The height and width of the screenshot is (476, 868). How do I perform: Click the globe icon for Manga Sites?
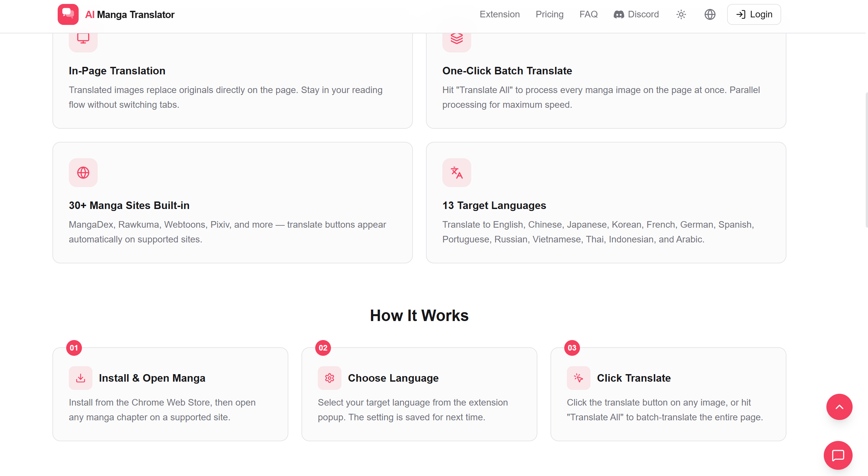click(83, 172)
